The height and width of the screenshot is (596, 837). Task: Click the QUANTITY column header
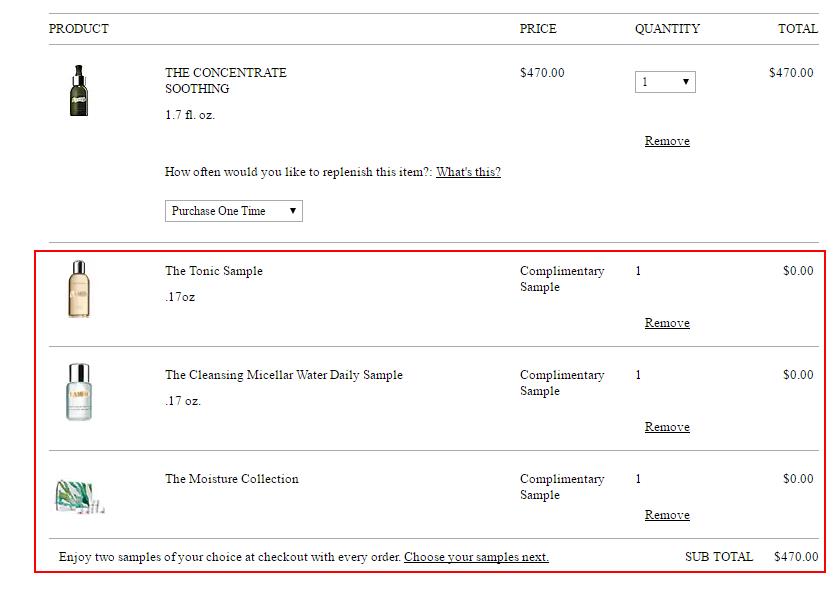667,29
